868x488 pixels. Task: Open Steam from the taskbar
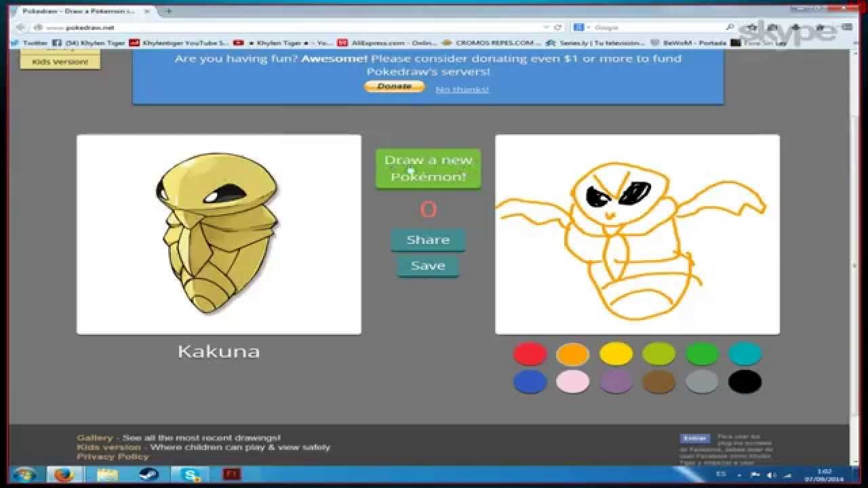tap(149, 474)
